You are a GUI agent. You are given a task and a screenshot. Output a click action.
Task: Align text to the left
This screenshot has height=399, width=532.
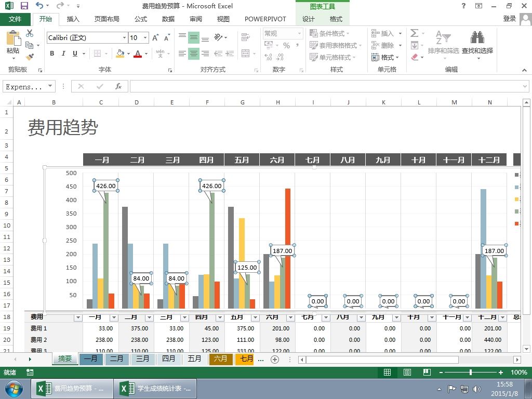(x=182, y=54)
